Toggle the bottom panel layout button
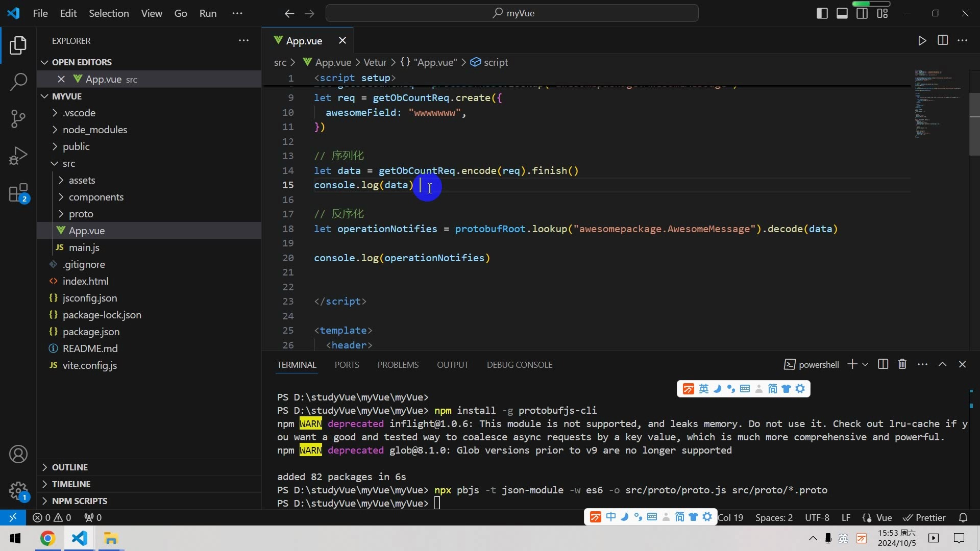980x551 pixels. tap(842, 13)
